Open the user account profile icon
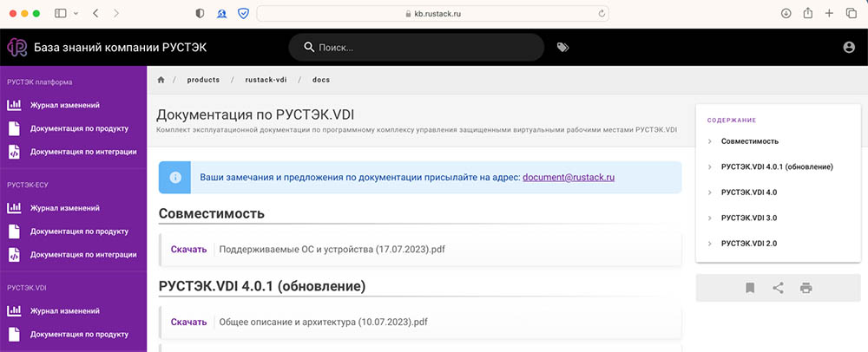The width and height of the screenshot is (868, 352). coord(849,48)
